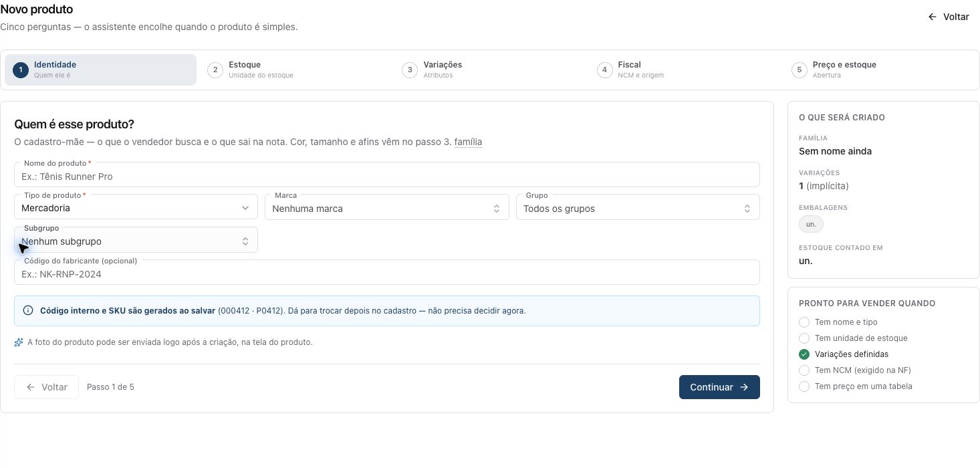Click the chevron arrows in Grupo field
Image resolution: width=980 pixels, height=468 pixels.
(747, 209)
